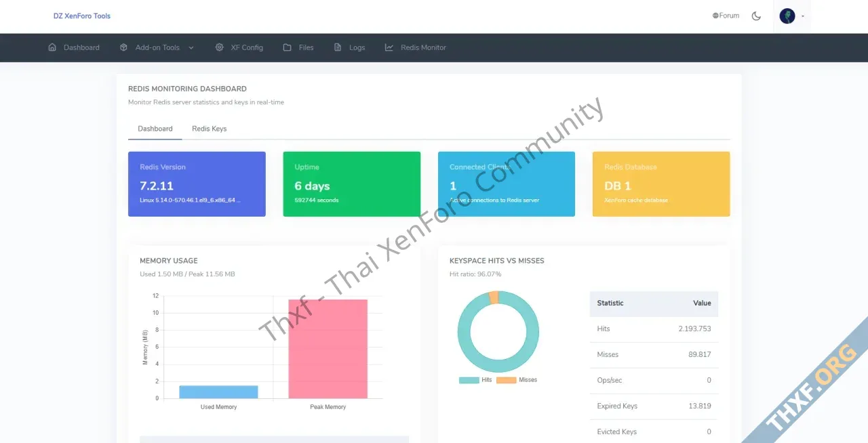Click the Dashboard home icon in navbar
The width and height of the screenshot is (868, 443).
point(52,47)
